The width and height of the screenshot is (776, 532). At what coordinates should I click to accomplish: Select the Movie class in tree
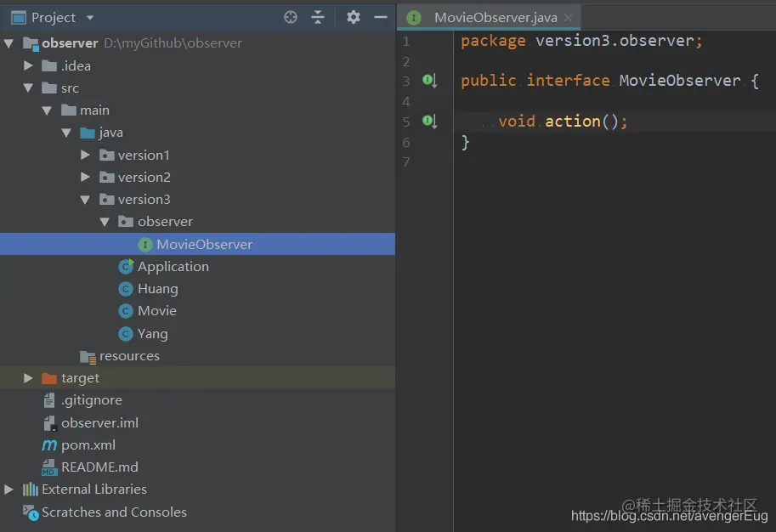[157, 311]
